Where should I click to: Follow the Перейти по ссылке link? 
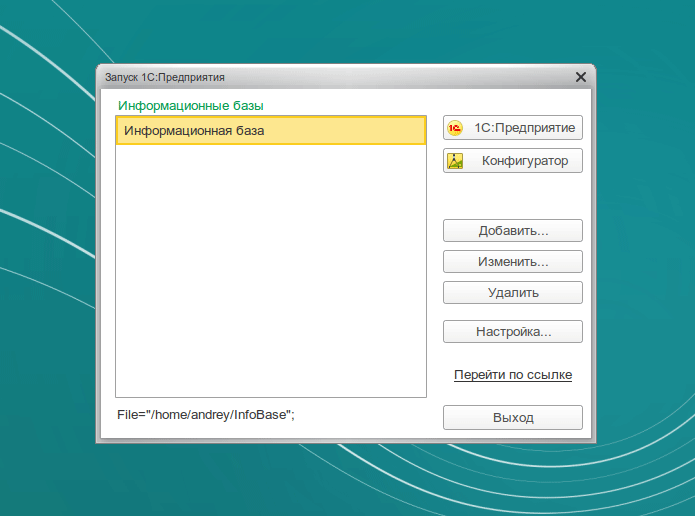[x=513, y=375]
